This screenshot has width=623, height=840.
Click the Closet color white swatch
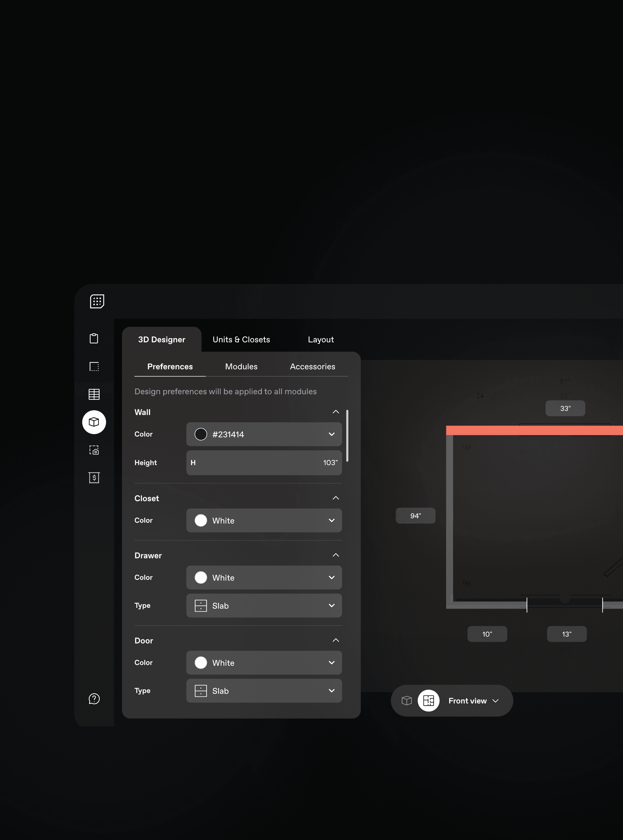201,520
